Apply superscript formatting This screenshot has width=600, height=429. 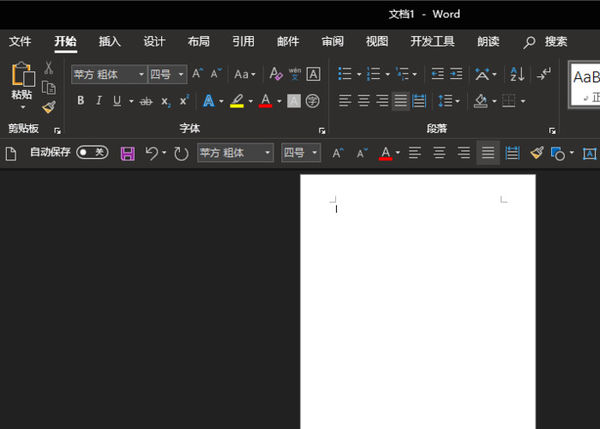[184, 101]
